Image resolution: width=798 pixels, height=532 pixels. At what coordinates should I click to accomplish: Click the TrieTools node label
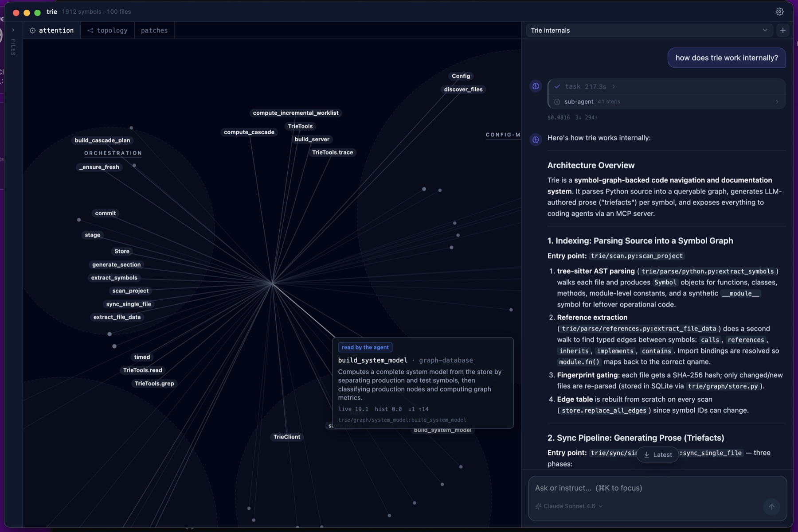tap(300, 126)
